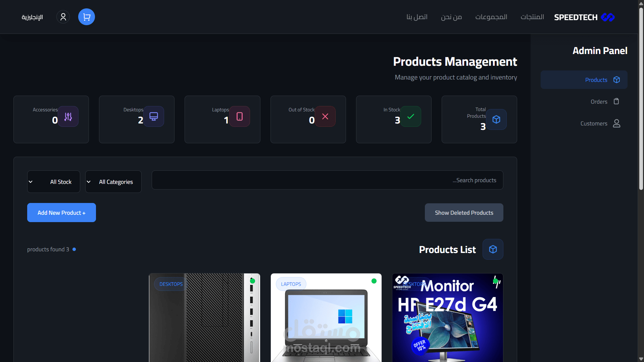The width and height of the screenshot is (644, 362).
Task: Click the Products List heading
Action: 447,250
